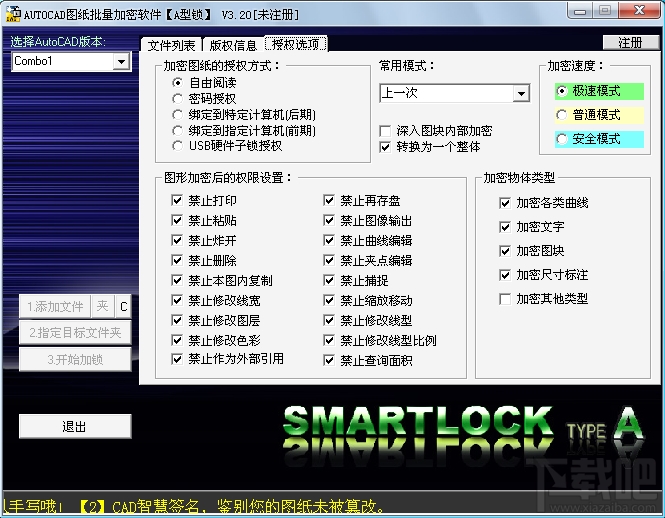The image size is (665, 518).
Task: Uncheck 加密尺寸标注 checkbox
Action: pyautogui.click(x=505, y=275)
